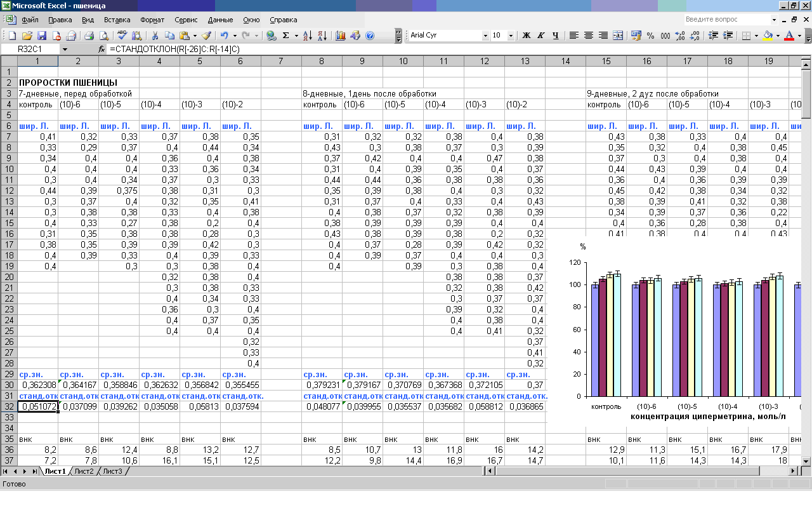The height and width of the screenshot is (508, 812).
Task: Select row 33 header
Action: coord(8,418)
